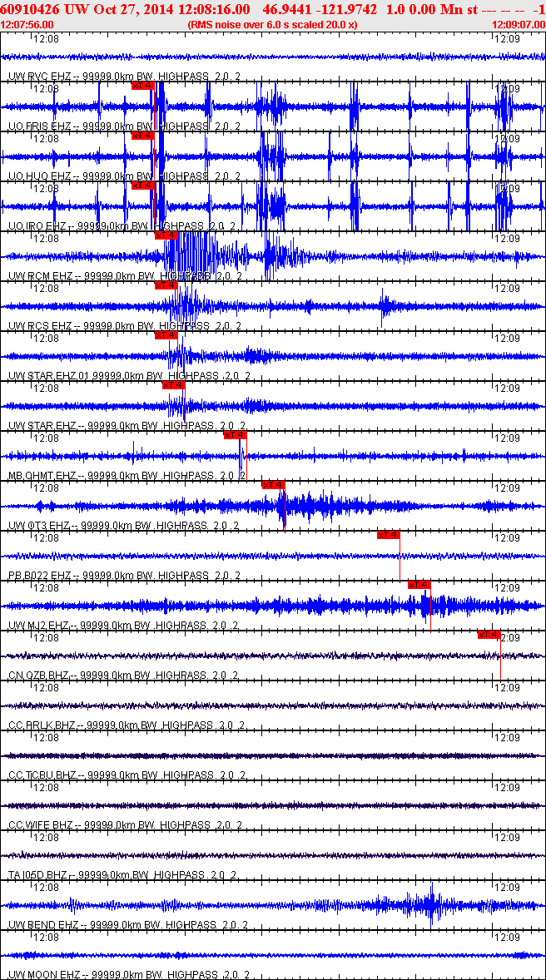
Task: Click the CC WIFE BHZ station label
Action: [123, 825]
